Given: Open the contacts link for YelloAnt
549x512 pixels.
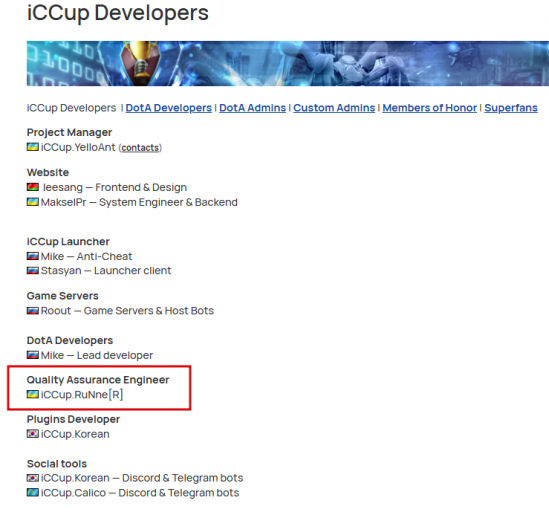Looking at the screenshot, I should coord(140,148).
